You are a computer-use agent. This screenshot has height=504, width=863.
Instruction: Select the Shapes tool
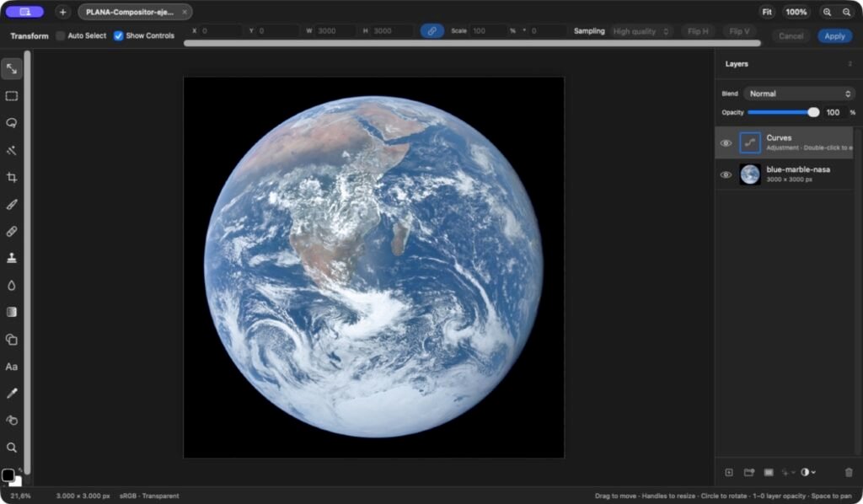pyautogui.click(x=12, y=340)
